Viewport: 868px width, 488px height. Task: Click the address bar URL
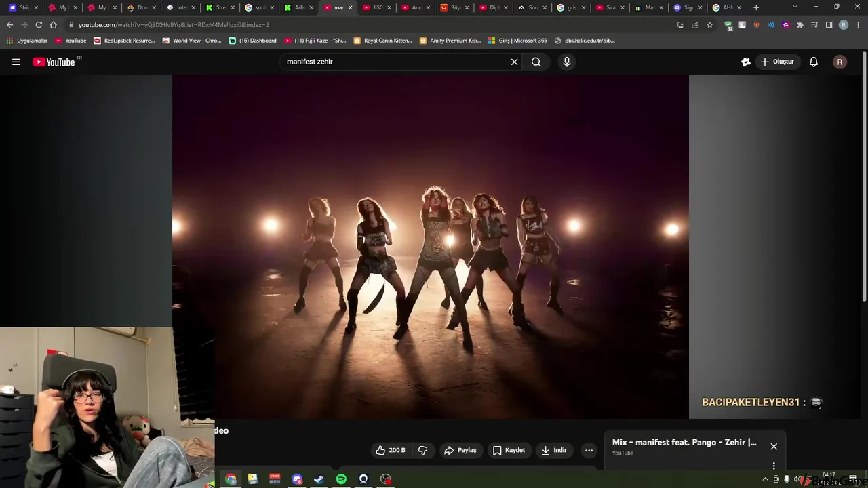[174, 25]
